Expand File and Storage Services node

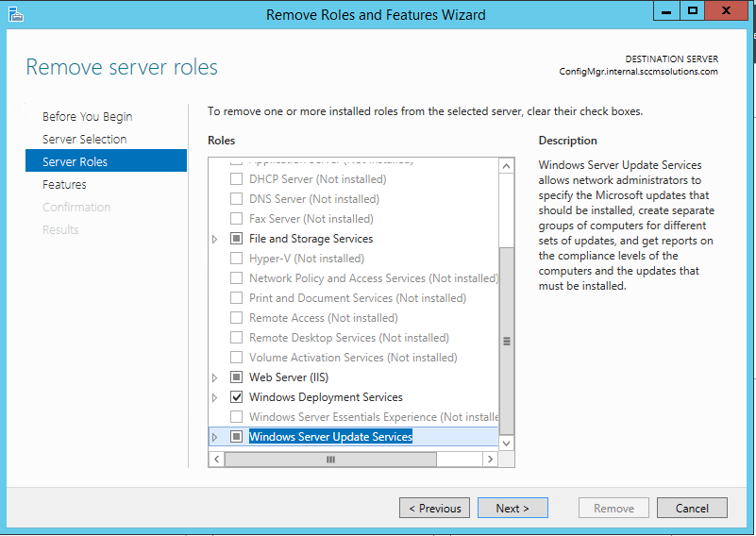pos(215,239)
